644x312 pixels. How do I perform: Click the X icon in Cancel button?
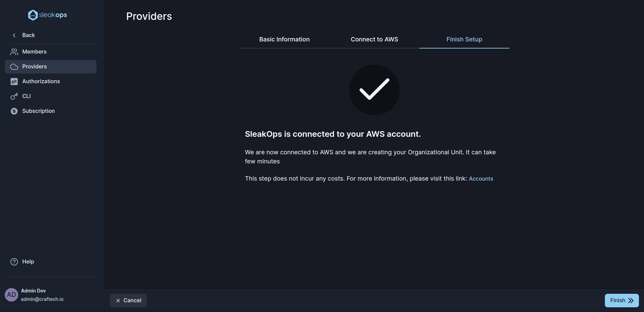coord(118,301)
